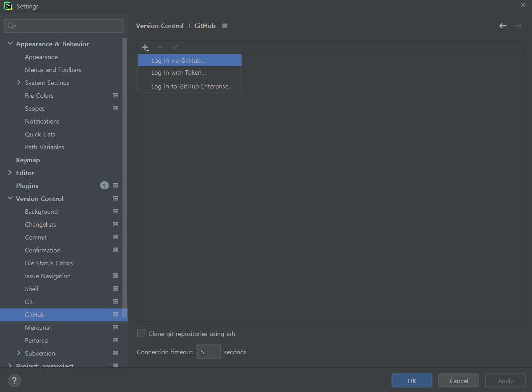Open the Plugins settings page
The image size is (532, 392).
(x=27, y=186)
